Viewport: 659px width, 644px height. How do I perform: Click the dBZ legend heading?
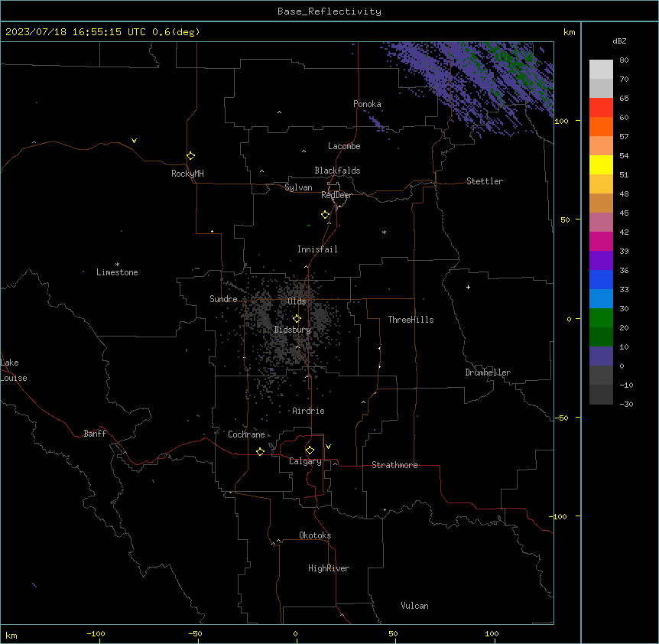(x=619, y=41)
